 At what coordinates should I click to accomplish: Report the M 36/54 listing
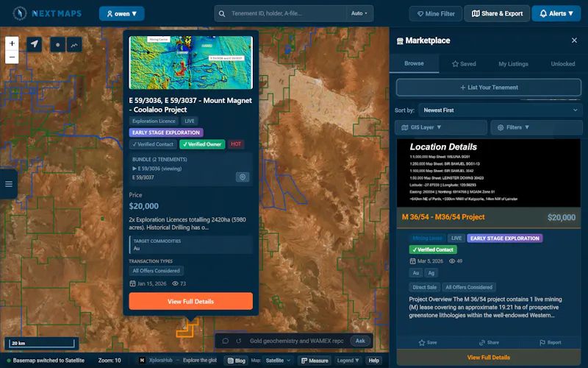coord(550,342)
